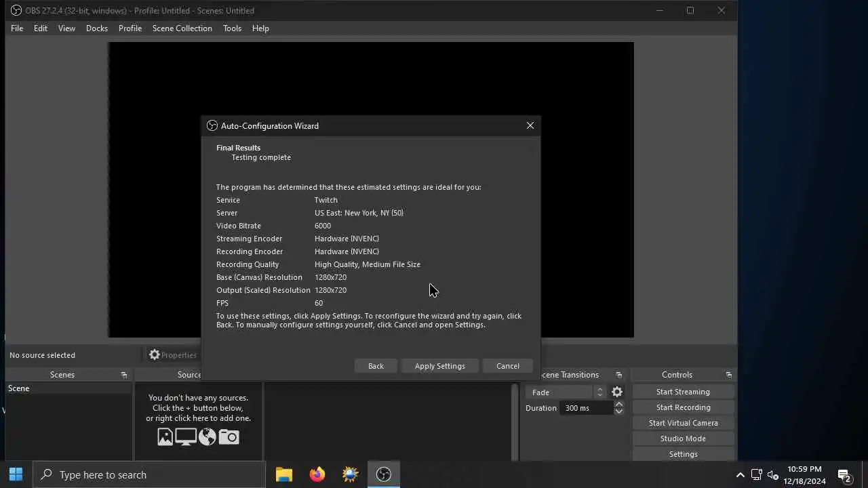
Task: Open the File menu
Action: 17,28
